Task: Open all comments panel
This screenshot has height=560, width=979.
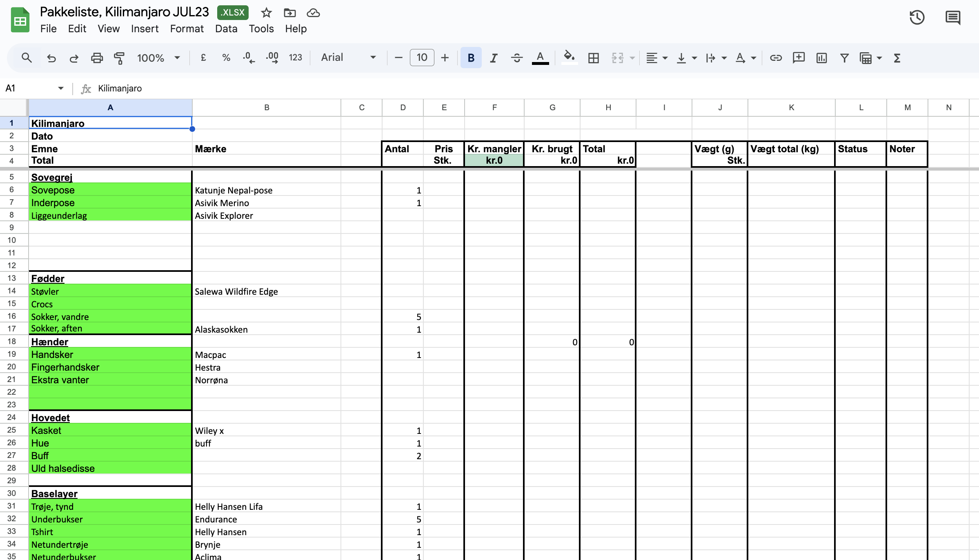Action: pyautogui.click(x=953, y=18)
